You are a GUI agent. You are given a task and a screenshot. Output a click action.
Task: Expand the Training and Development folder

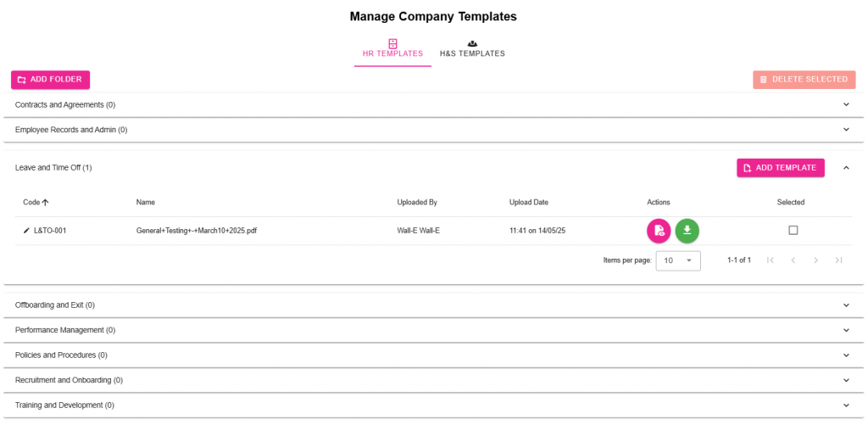[x=846, y=405]
